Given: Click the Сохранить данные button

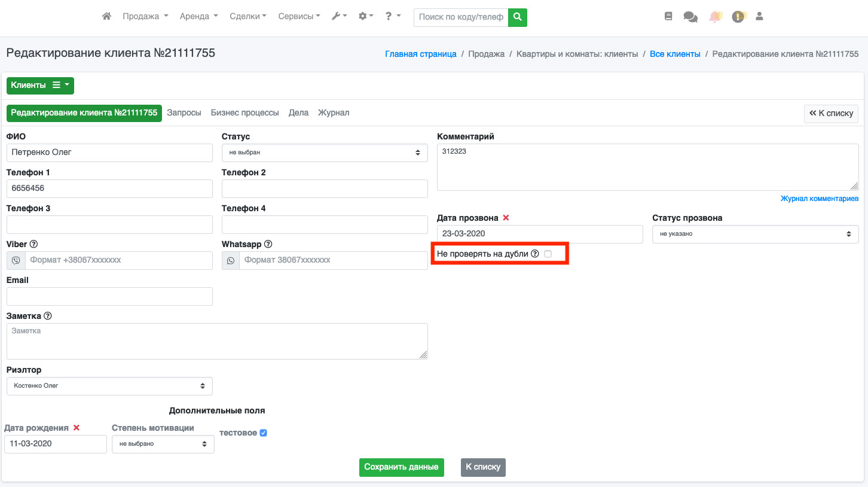Looking at the screenshot, I should pyautogui.click(x=402, y=467).
